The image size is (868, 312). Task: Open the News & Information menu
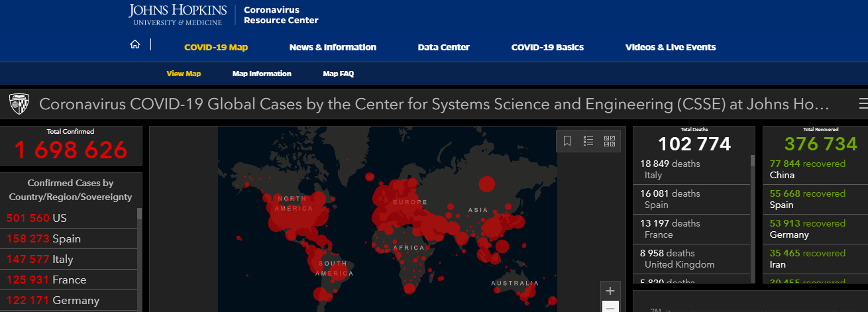(333, 47)
